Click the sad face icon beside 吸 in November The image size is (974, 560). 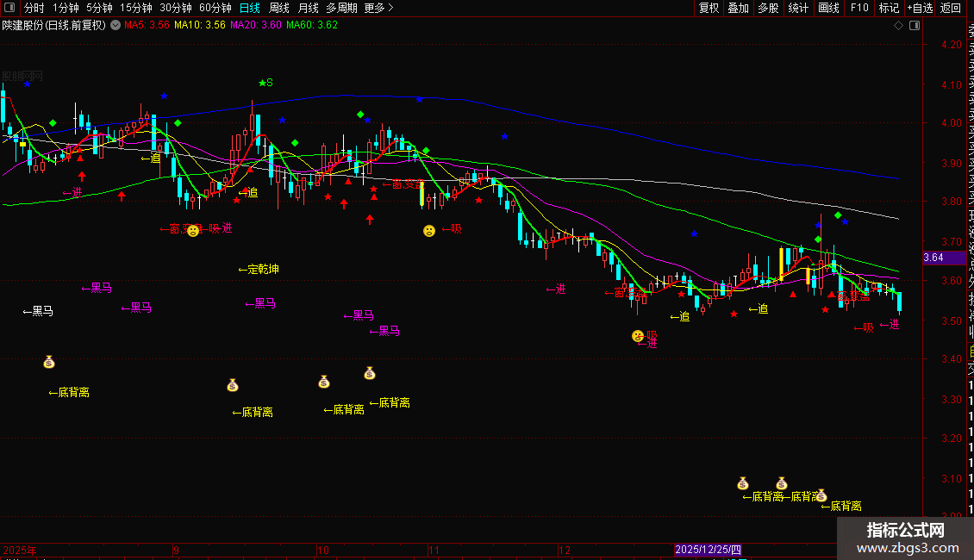click(x=429, y=231)
